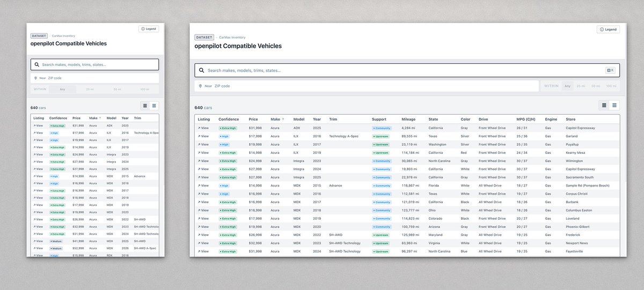Image resolution: width=644 pixels, height=290 pixels.
Task: Click the ZIP code field in the wide window
Action: point(367,86)
